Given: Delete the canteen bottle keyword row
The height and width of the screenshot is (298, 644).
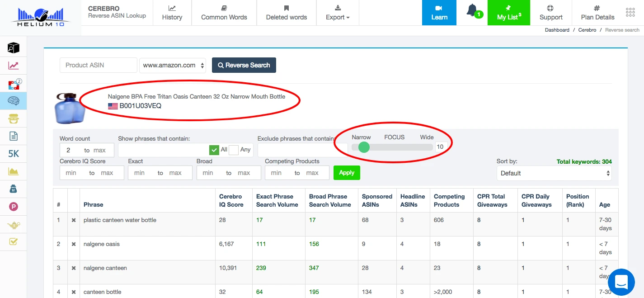Looking at the screenshot, I should [74, 292].
